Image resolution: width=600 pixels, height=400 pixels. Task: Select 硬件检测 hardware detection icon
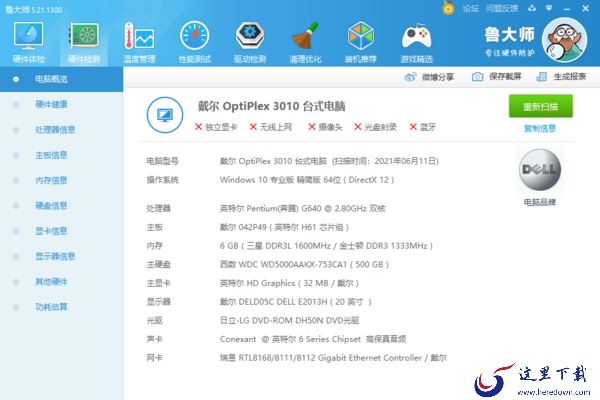point(84,42)
